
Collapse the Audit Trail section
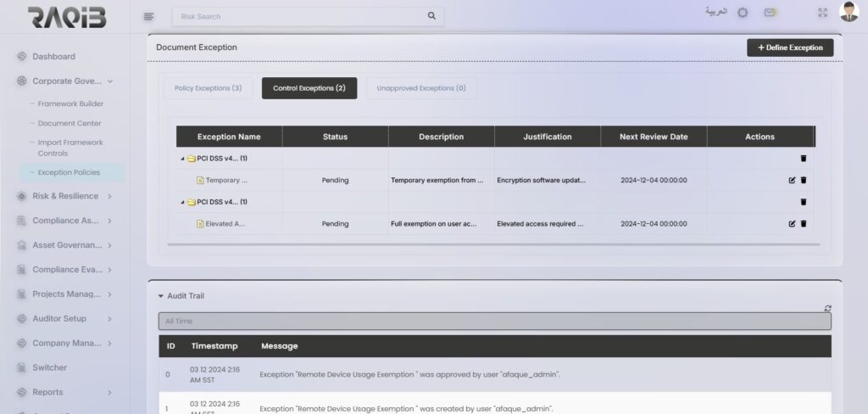161,296
